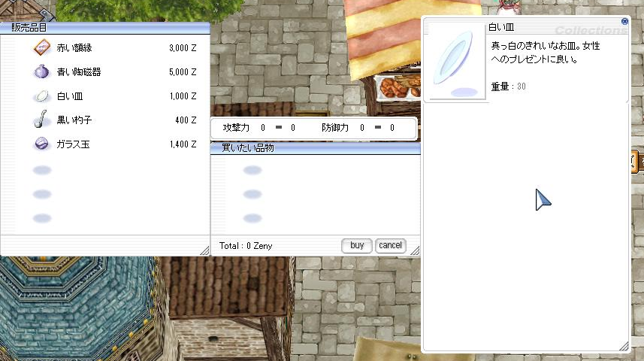644x361 pixels.
Task: Select the 黒い杓子 black ladle icon
Action: click(41, 120)
